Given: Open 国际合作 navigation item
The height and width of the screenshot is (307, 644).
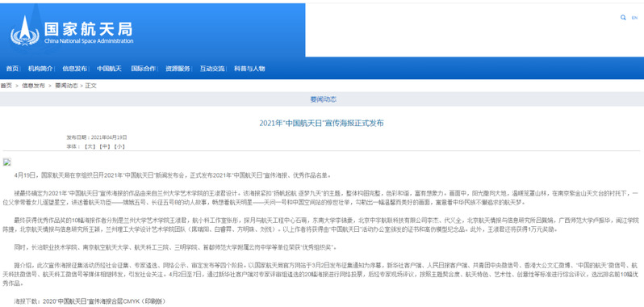Looking at the screenshot, I should (x=144, y=69).
